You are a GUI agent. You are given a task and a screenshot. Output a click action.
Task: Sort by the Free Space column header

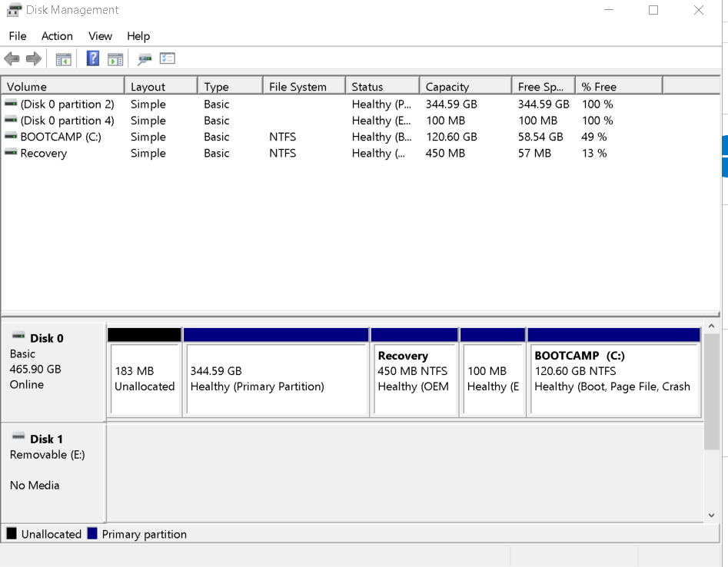544,87
